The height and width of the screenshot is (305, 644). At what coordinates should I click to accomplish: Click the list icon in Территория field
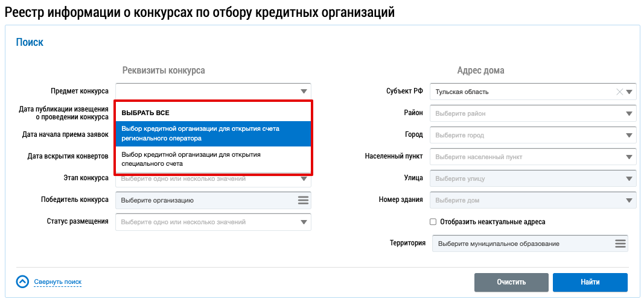tap(620, 244)
